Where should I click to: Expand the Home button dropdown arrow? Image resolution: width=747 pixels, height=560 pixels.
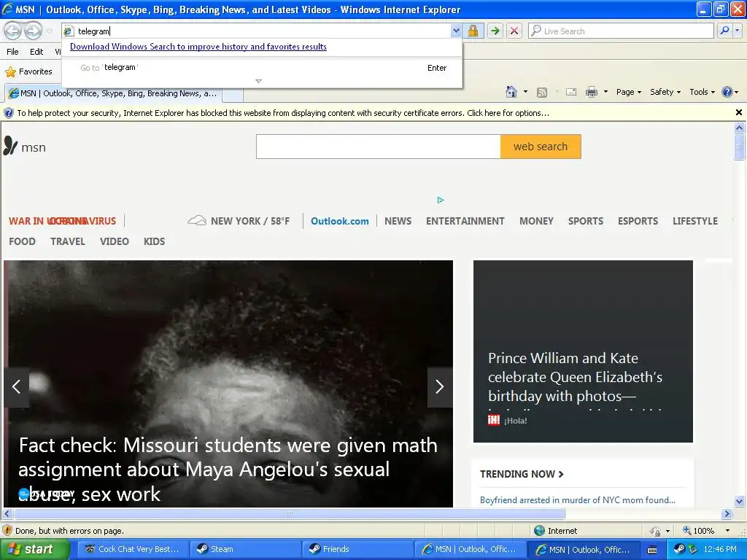click(525, 92)
